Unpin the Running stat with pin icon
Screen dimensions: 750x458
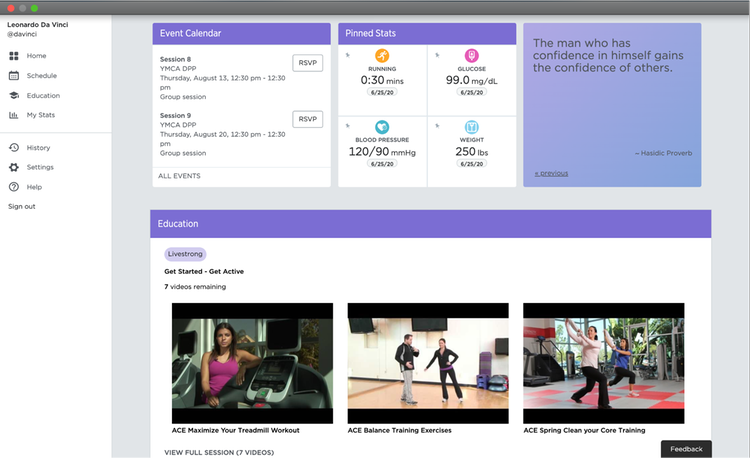point(347,55)
